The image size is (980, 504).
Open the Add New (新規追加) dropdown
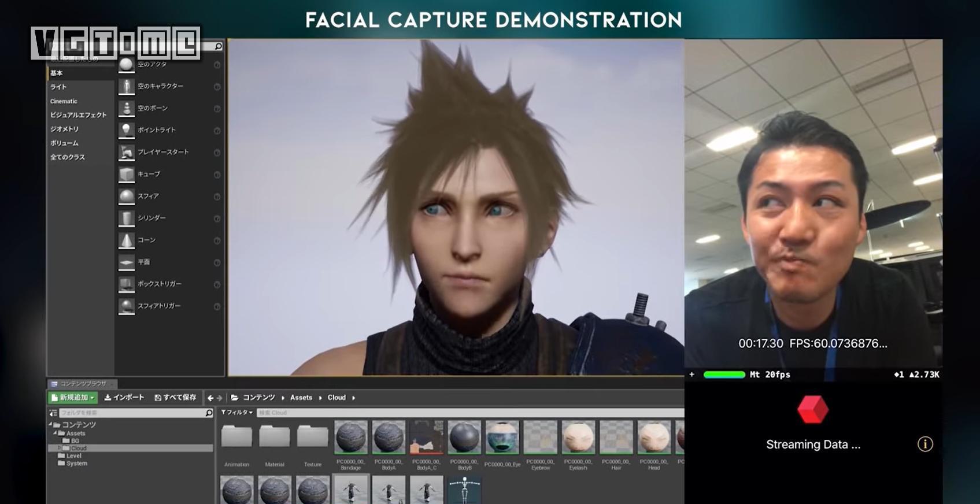[x=72, y=398]
